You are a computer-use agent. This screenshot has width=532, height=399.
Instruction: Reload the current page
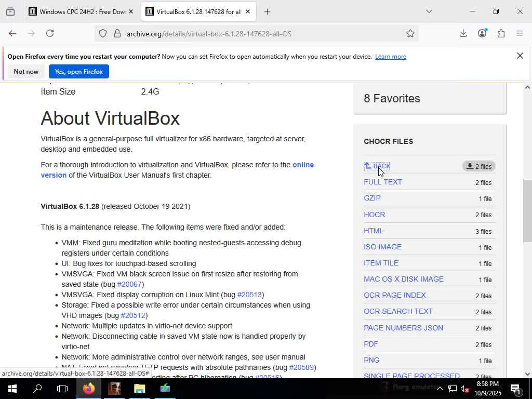pos(50,33)
